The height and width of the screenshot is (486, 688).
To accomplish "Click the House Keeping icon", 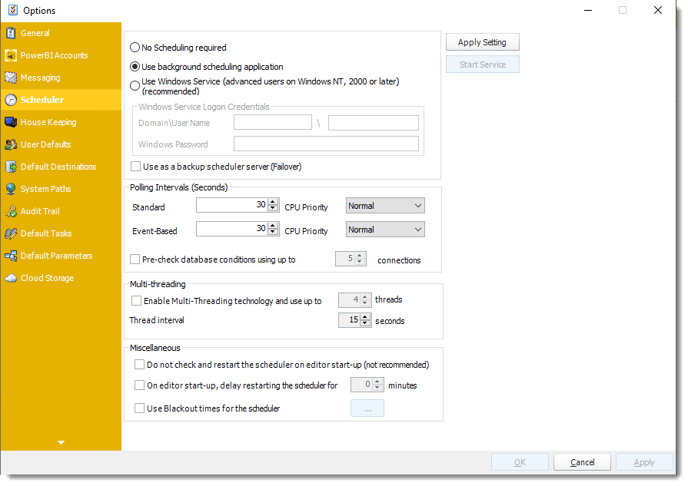I will [11, 122].
